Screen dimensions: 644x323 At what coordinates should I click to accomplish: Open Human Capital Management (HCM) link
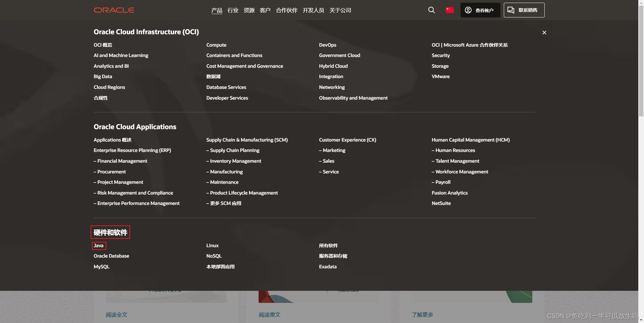pyautogui.click(x=471, y=140)
